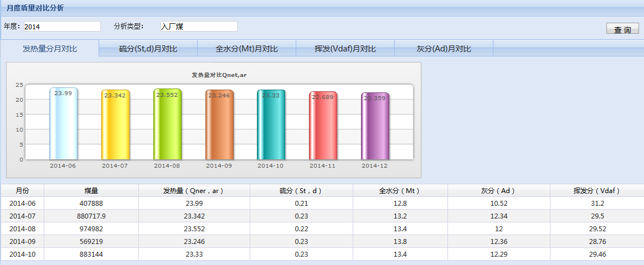
Task: Click the red 2014-11 chart bar
Action: [x=323, y=127]
